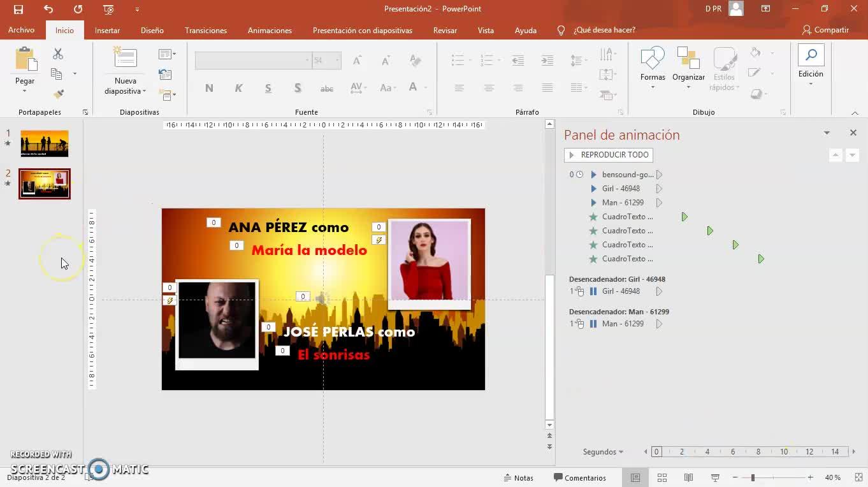Image resolution: width=868 pixels, height=487 pixels.
Task: Open Animation Panel options dropdown arrow
Action: click(827, 133)
